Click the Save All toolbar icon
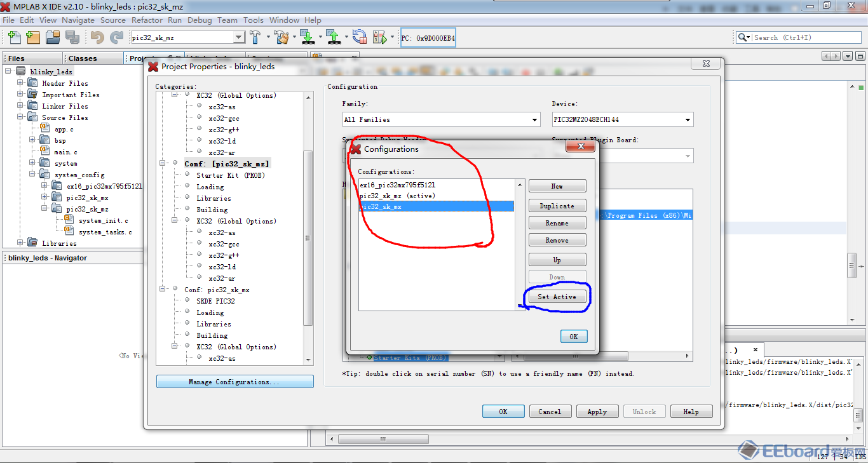This screenshot has height=463, width=868. pyautogui.click(x=72, y=37)
